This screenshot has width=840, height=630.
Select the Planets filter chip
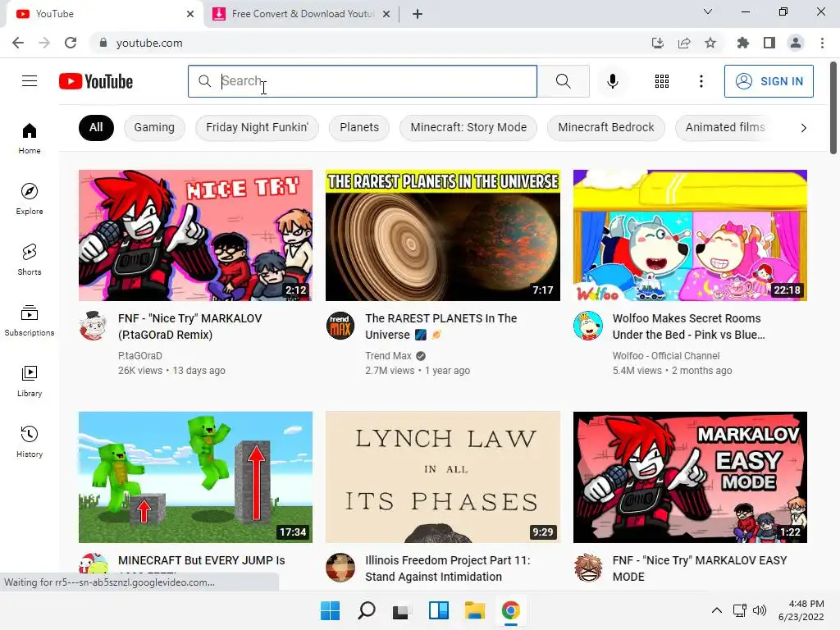359,127
